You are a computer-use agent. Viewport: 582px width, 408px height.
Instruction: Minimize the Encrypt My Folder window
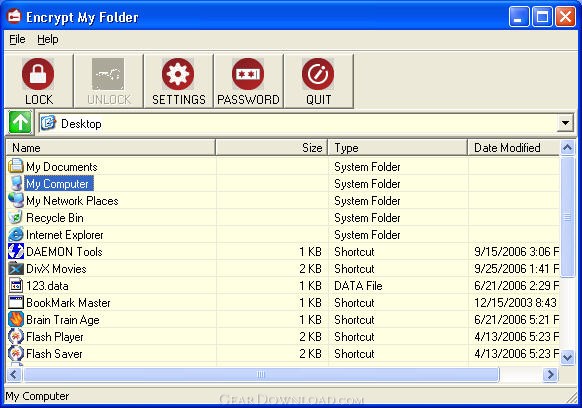pyautogui.click(x=519, y=17)
